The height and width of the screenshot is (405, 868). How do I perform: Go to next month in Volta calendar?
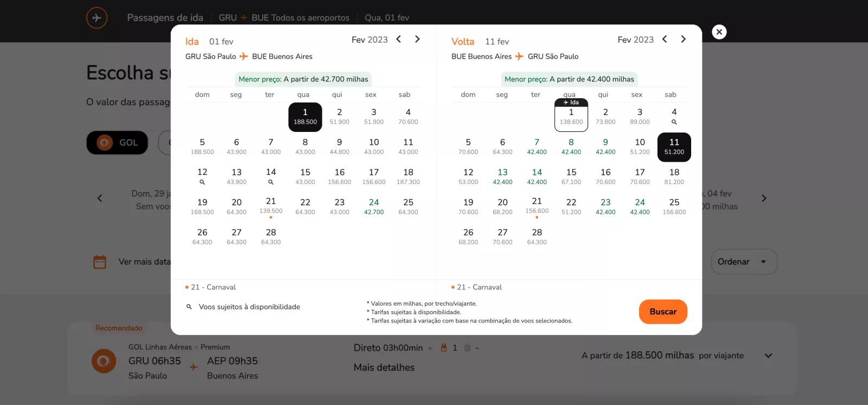tap(684, 39)
